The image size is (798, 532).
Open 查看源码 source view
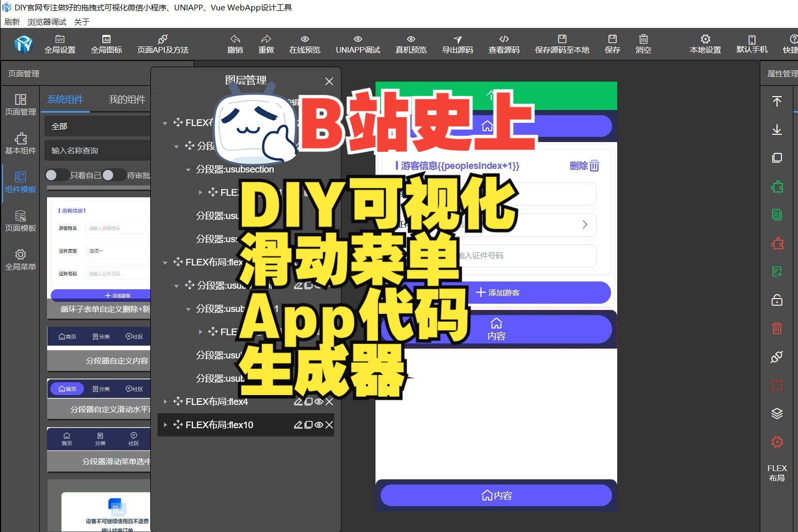(x=504, y=43)
